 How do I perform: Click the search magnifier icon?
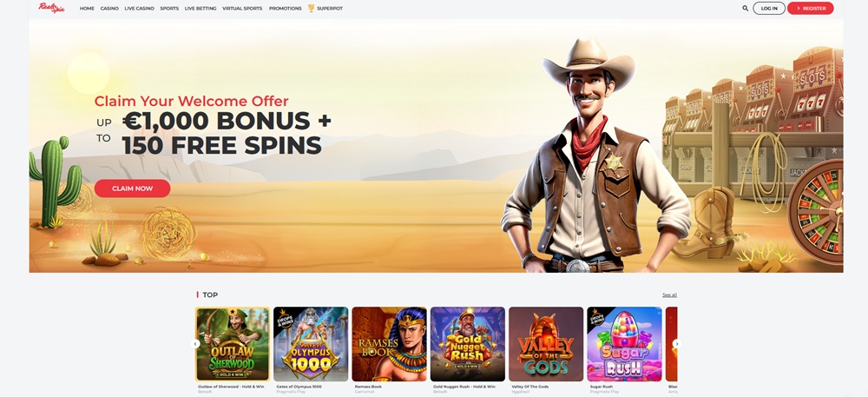pos(745,9)
